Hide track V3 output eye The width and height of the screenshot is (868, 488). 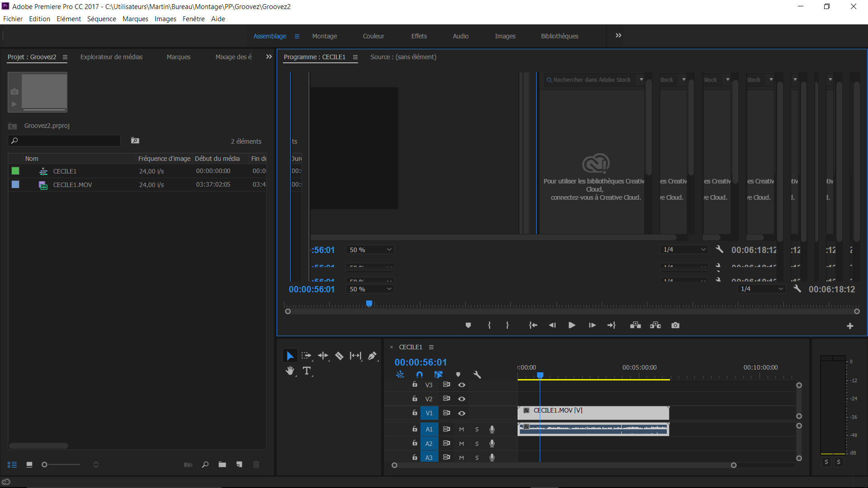462,385
